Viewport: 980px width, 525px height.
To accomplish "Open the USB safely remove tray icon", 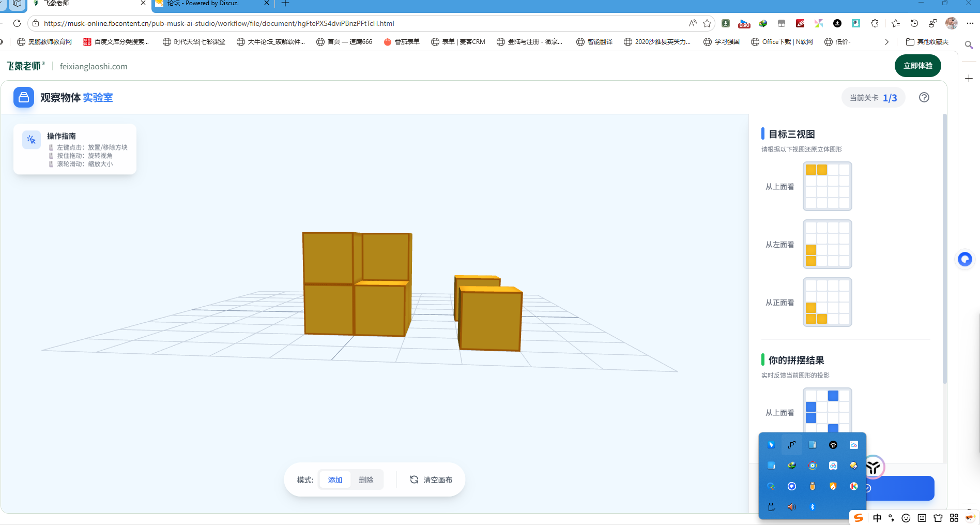I will click(x=771, y=507).
